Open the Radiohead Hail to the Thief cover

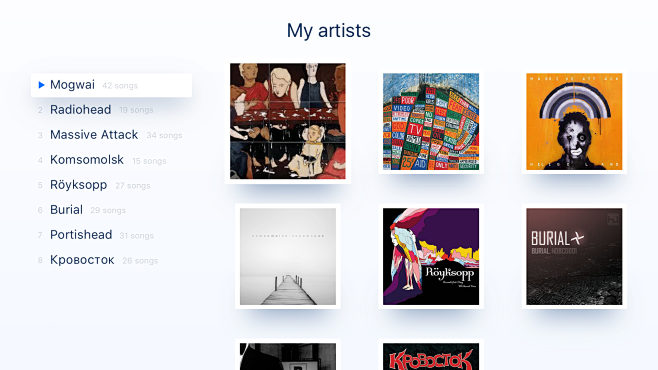(431, 121)
